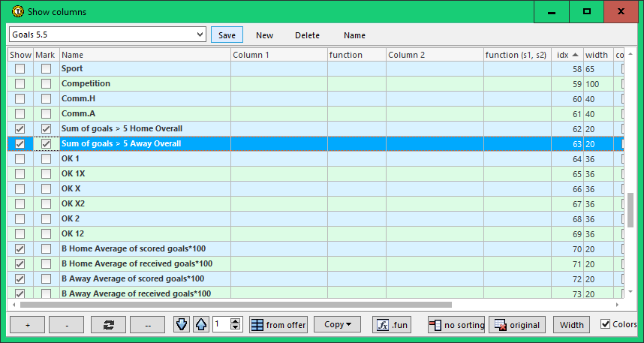Uncheck the Colors checkbox
The image size is (644, 343).
tap(606, 324)
